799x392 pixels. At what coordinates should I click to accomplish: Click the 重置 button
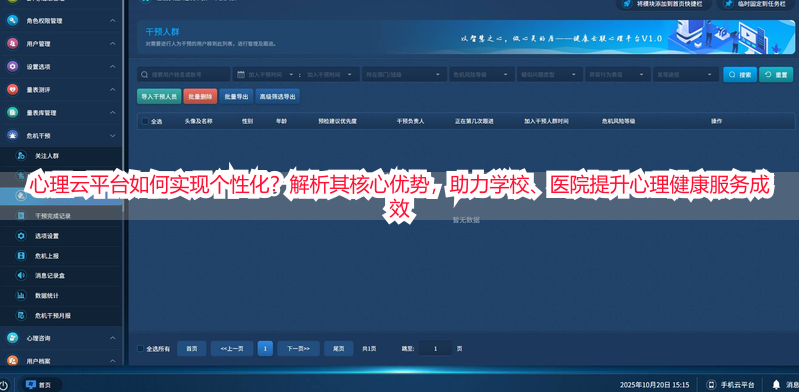[x=776, y=74]
